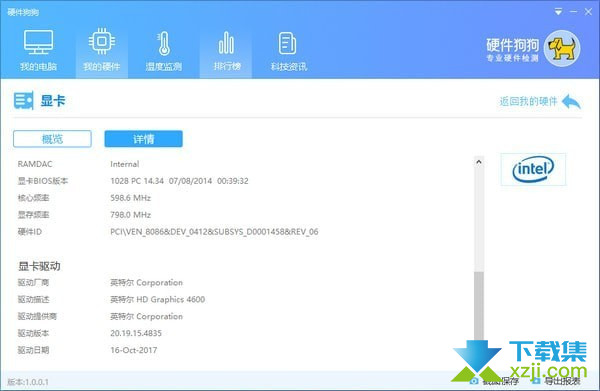Image resolution: width=600 pixels, height=391 pixels.
Task: Click the yellow dog logo avatar
Action: [562, 49]
